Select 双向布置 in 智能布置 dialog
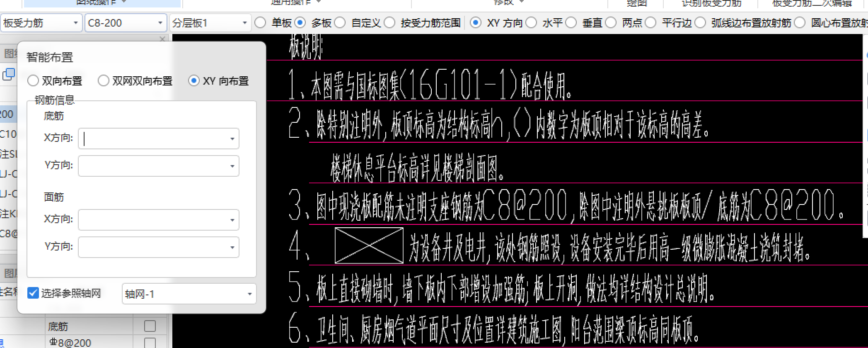The width and height of the screenshot is (868, 348). (x=33, y=80)
